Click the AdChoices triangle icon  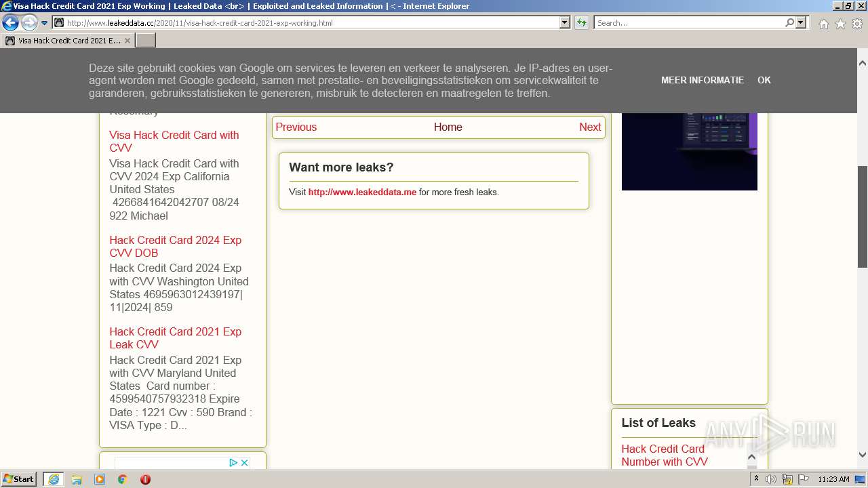[x=233, y=462]
